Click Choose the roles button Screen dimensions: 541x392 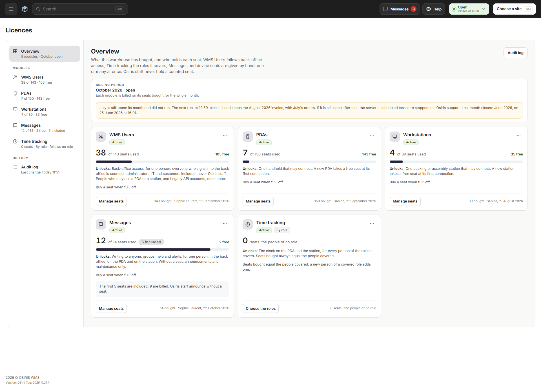[x=261, y=308]
